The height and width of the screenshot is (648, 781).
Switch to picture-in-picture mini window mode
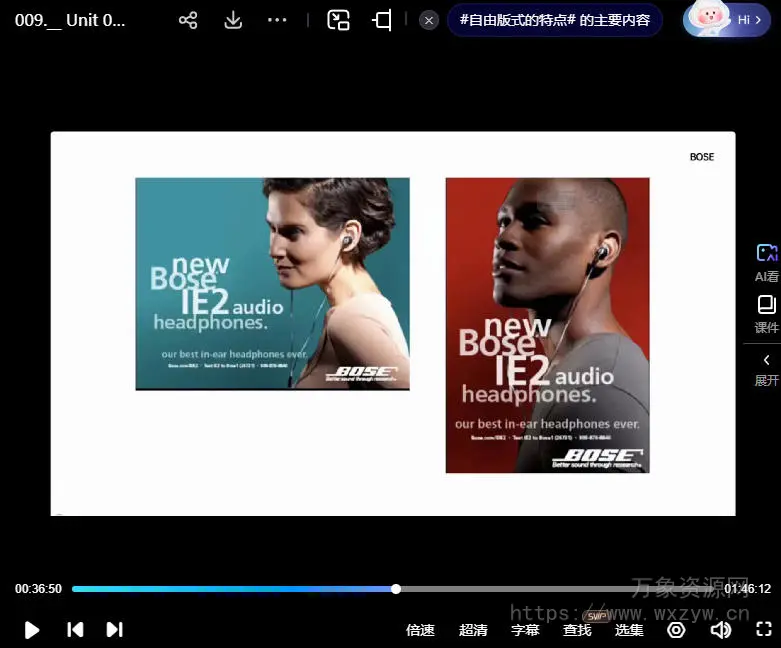coord(339,20)
